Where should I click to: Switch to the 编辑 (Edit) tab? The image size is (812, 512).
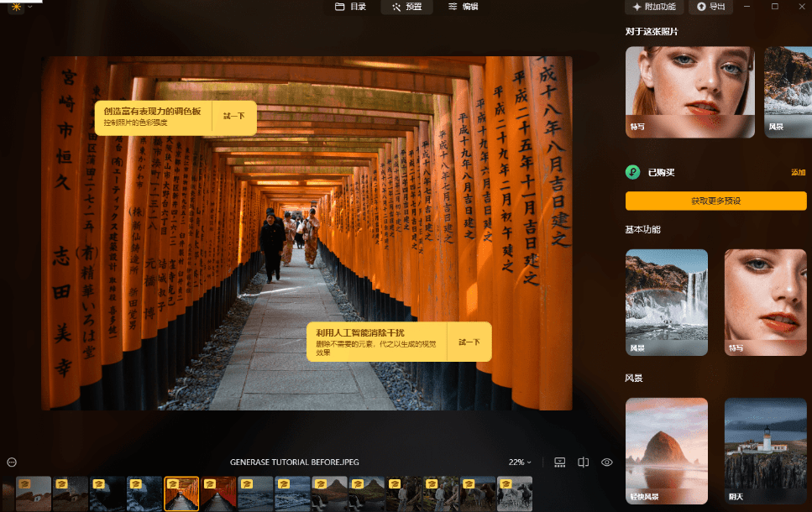click(x=463, y=7)
